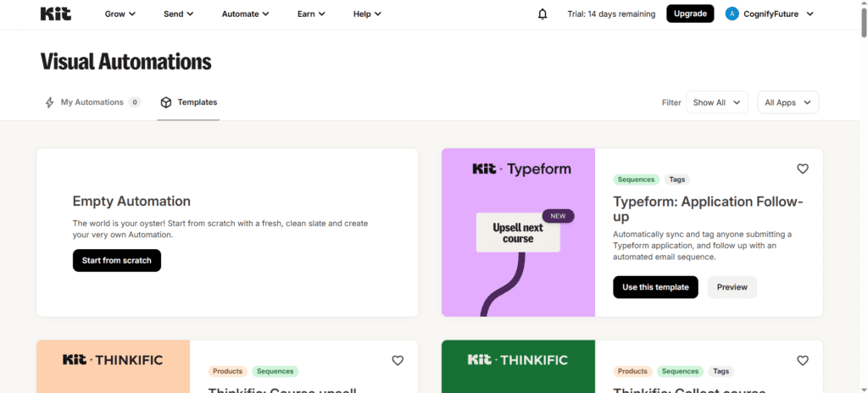
Task: Toggle heart on Thinkific Course upsell card
Action: coord(398,360)
